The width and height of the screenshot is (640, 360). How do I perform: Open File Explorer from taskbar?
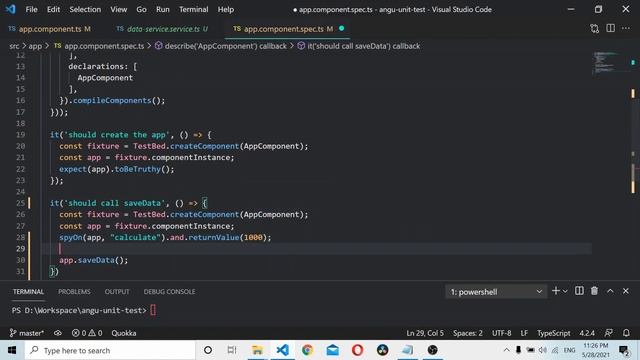[x=257, y=350]
